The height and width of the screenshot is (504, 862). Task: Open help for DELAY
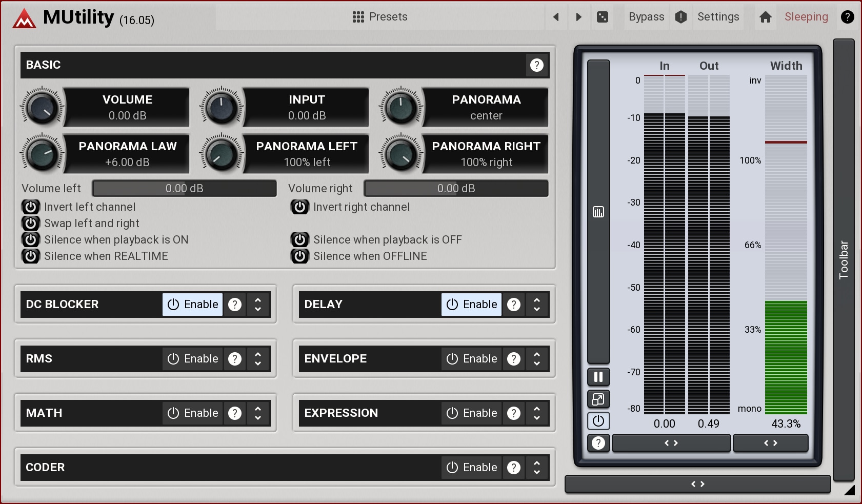click(x=514, y=305)
